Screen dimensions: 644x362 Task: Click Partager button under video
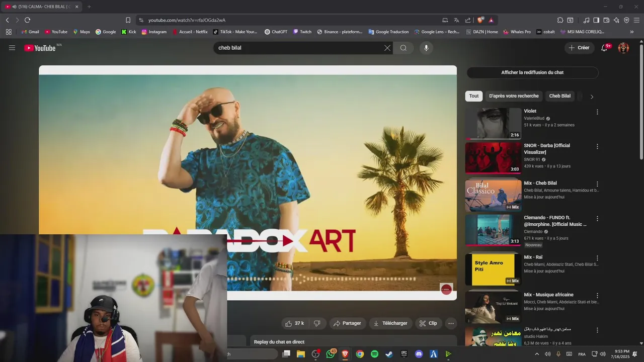(347, 323)
